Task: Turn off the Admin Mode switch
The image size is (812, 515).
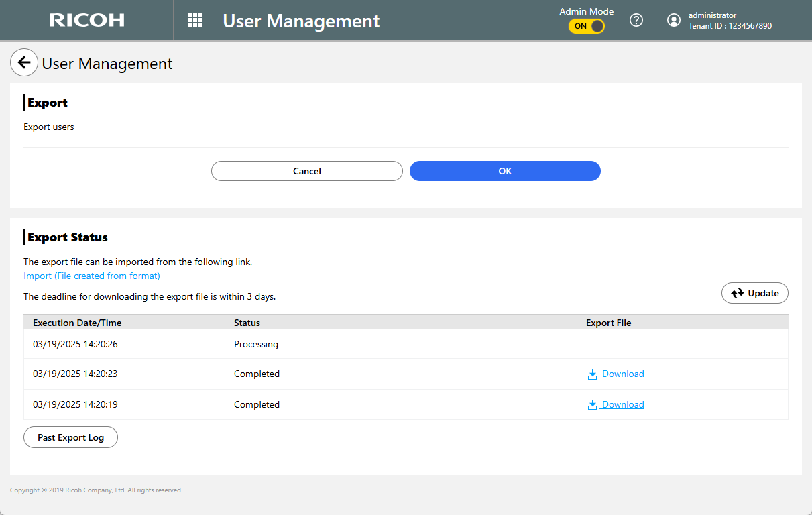Action: (587, 26)
